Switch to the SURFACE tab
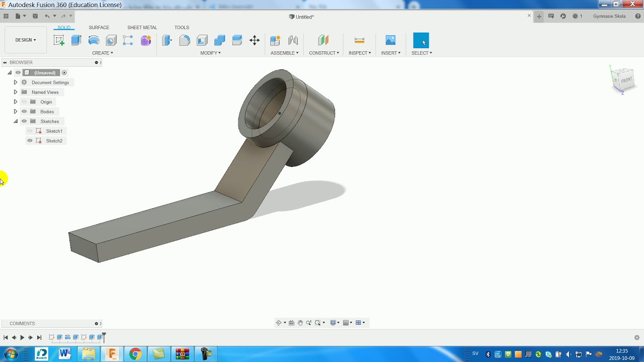The height and width of the screenshot is (362, 644). 99,28
